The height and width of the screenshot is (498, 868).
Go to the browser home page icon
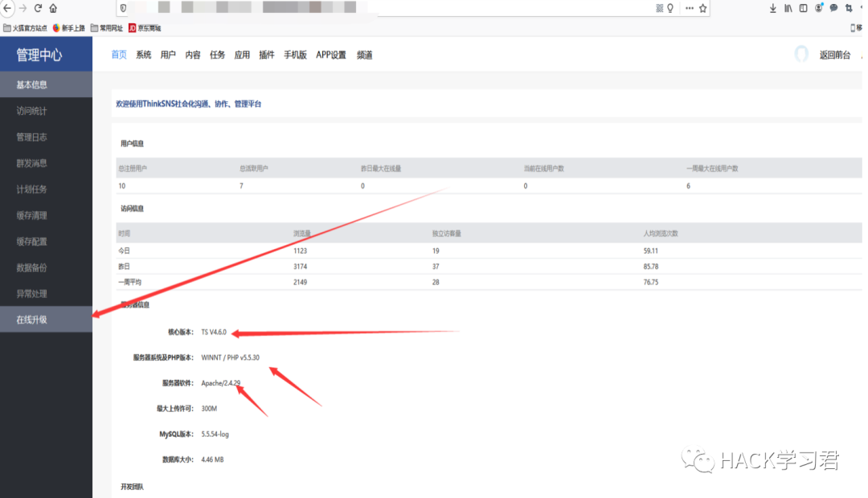(53, 8)
